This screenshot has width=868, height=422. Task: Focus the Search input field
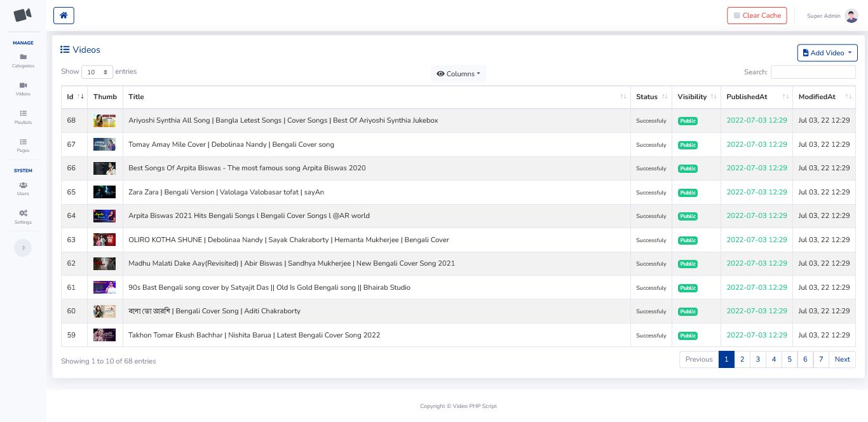[813, 72]
